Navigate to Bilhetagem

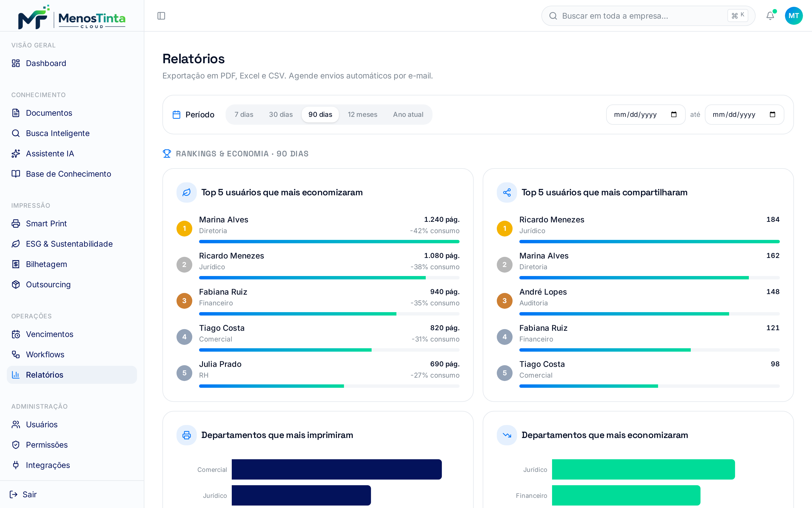pyautogui.click(x=72, y=264)
